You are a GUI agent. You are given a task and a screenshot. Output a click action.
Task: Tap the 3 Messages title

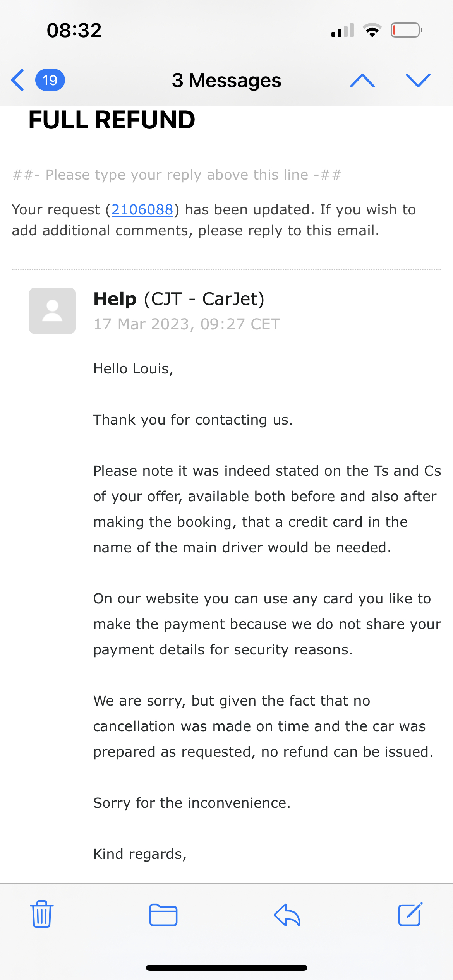(x=226, y=80)
